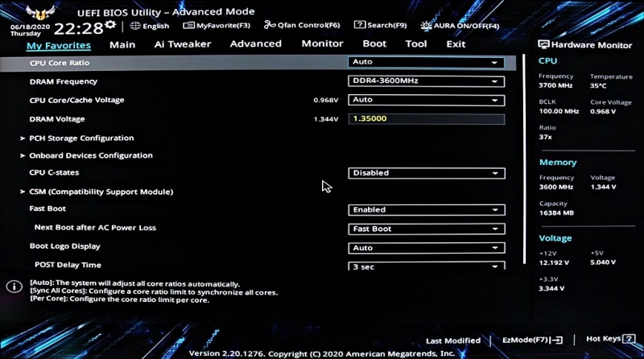The height and width of the screenshot is (359, 644).
Task: Select the Fast Boot label
Action: (47, 208)
